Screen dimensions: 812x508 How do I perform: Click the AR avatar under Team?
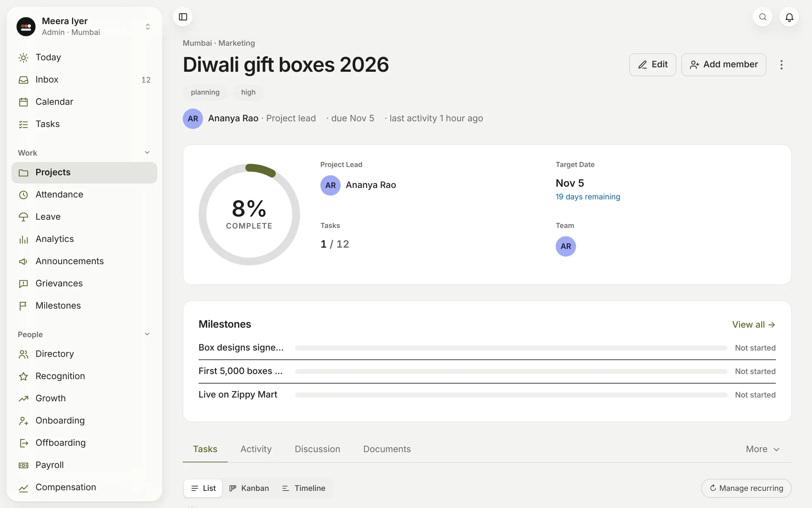pos(566,246)
